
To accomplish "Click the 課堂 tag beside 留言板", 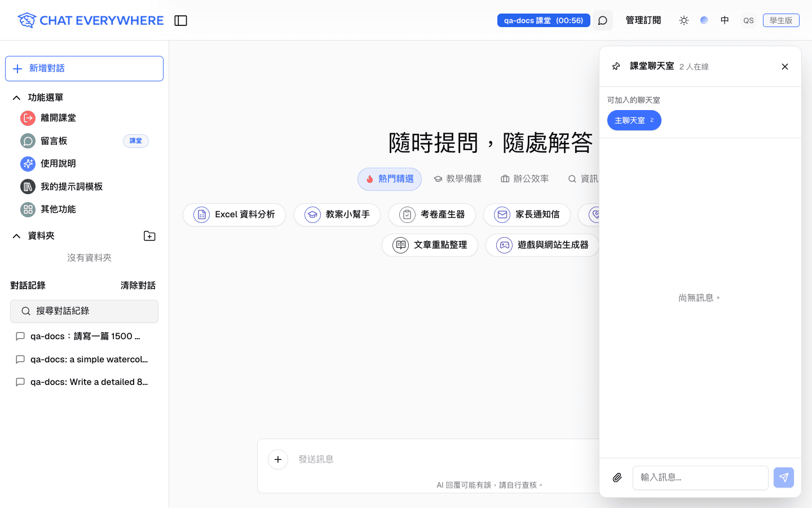I will pos(136,141).
